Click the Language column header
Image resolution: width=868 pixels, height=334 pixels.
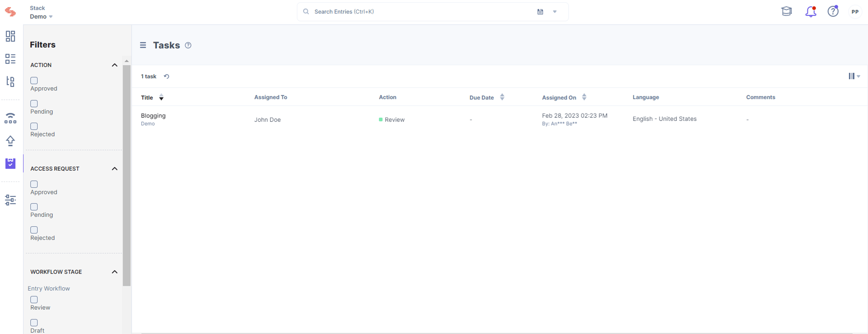646,97
